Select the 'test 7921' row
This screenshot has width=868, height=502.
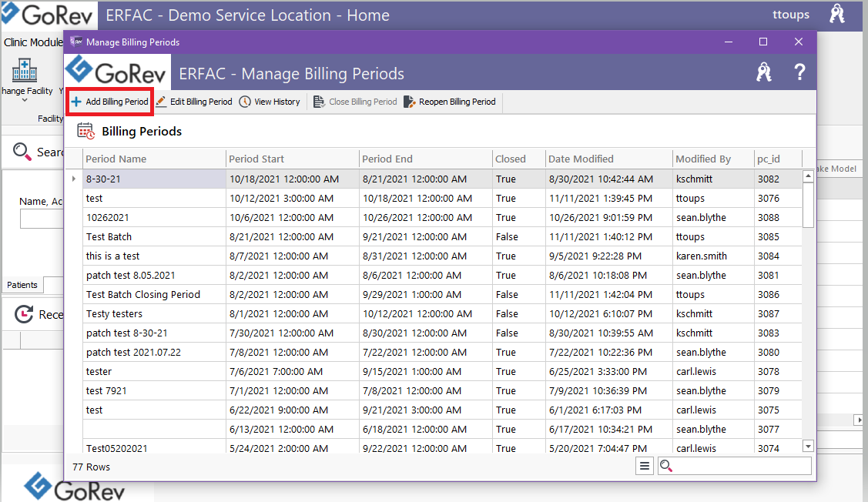click(434, 391)
